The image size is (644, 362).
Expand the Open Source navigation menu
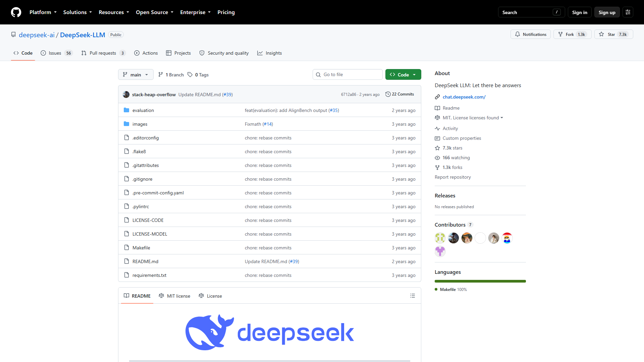155,12
